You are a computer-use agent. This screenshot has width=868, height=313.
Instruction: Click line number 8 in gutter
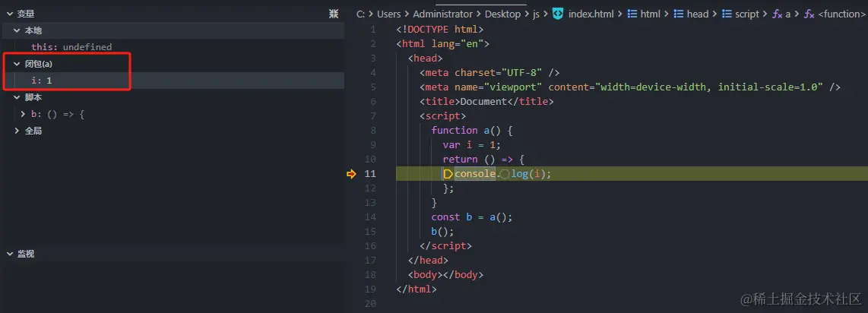click(x=373, y=131)
